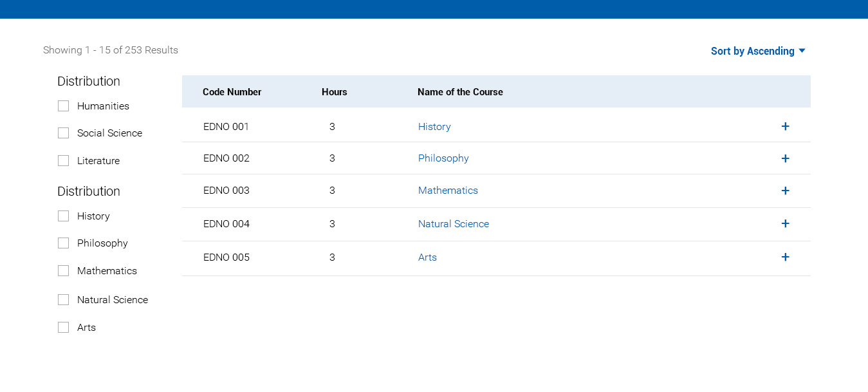The image size is (868, 392).
Task: Click the Code Number column header
Action: pos(232,92)
